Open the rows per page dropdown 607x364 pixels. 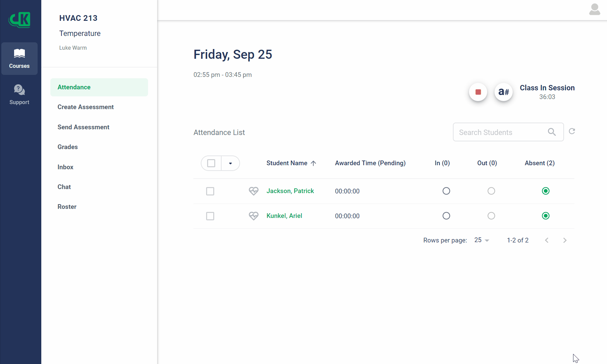[482, 240]
